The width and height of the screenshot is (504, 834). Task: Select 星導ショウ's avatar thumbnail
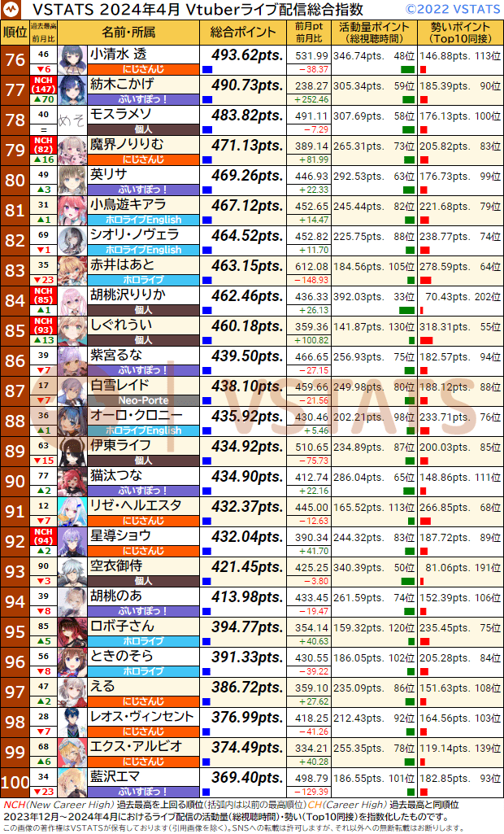[72, 542]
